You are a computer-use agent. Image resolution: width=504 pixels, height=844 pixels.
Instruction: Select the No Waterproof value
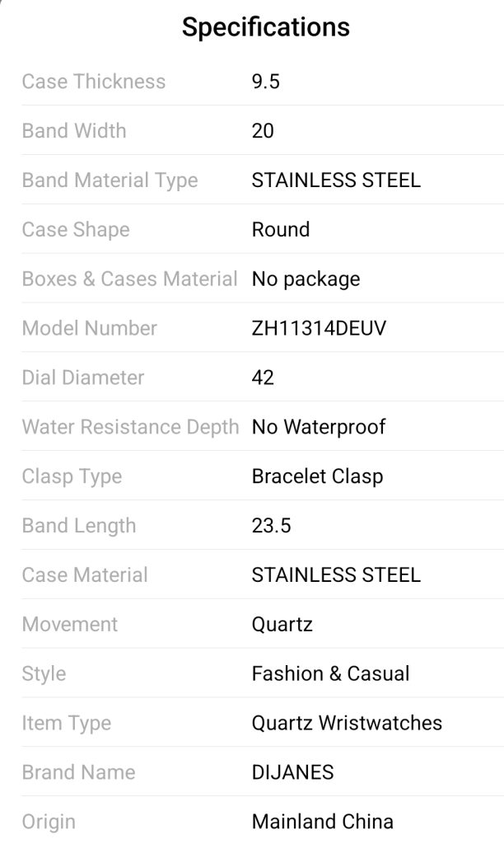[x=319, y=428]
